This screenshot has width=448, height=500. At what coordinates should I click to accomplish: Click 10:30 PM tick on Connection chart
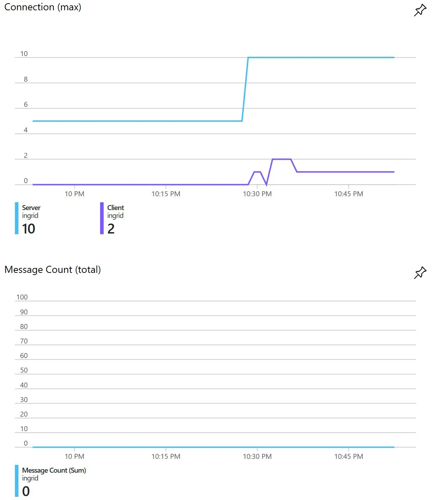click(257, 194)
